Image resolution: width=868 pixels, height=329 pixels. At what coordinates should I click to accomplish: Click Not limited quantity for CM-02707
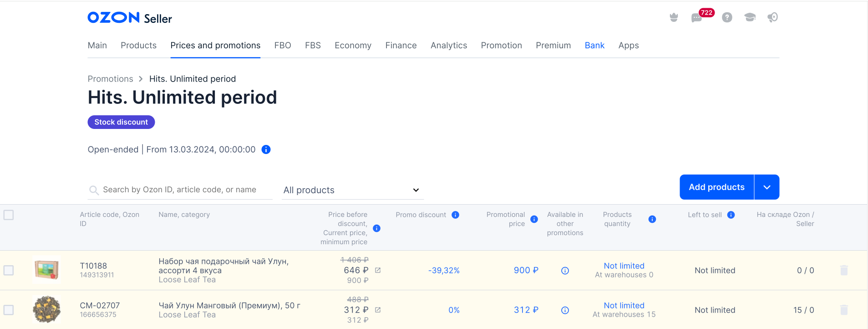point(624,305)
